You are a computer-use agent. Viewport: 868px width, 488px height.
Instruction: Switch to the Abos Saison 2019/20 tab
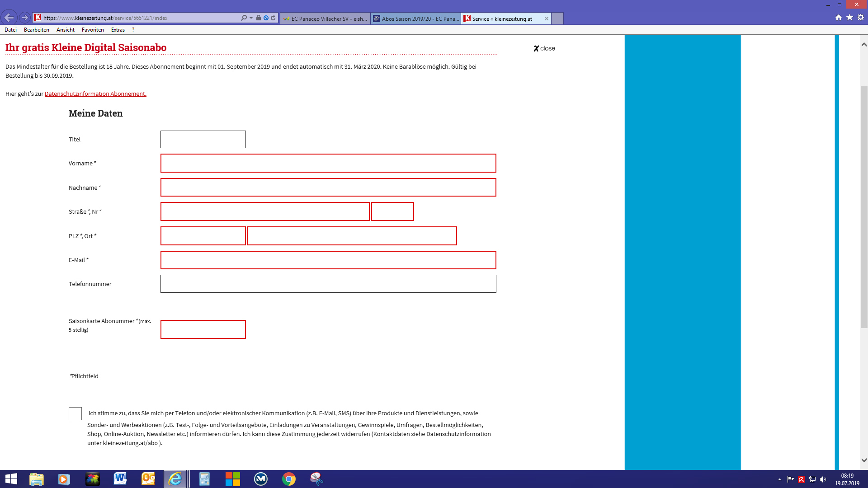point(416,19)
